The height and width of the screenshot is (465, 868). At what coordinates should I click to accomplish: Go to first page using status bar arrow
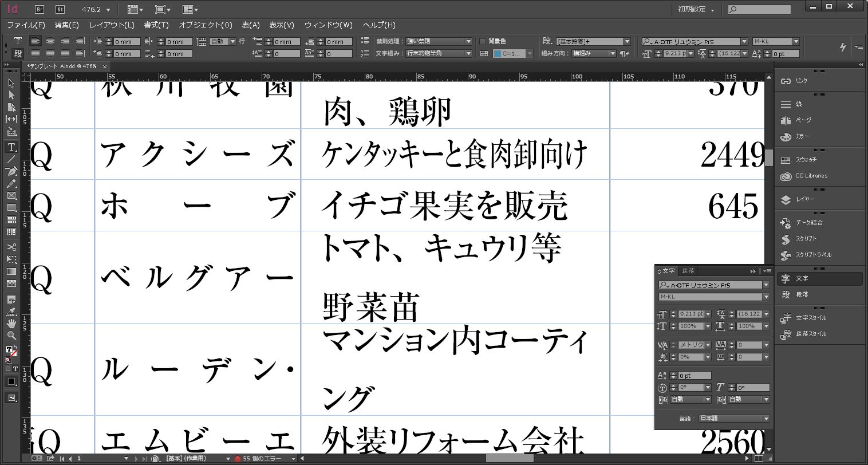(x=61, y=459)
